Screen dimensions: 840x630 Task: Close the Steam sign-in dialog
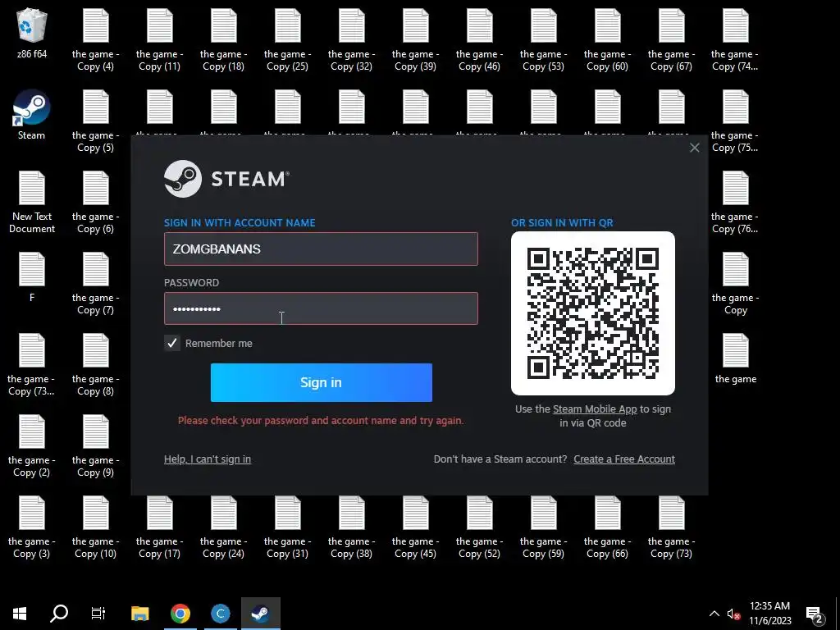(694, 148)
